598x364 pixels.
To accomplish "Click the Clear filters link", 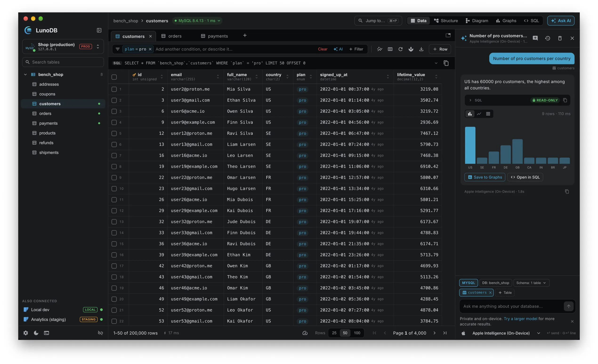I will [x=323, y=49].
